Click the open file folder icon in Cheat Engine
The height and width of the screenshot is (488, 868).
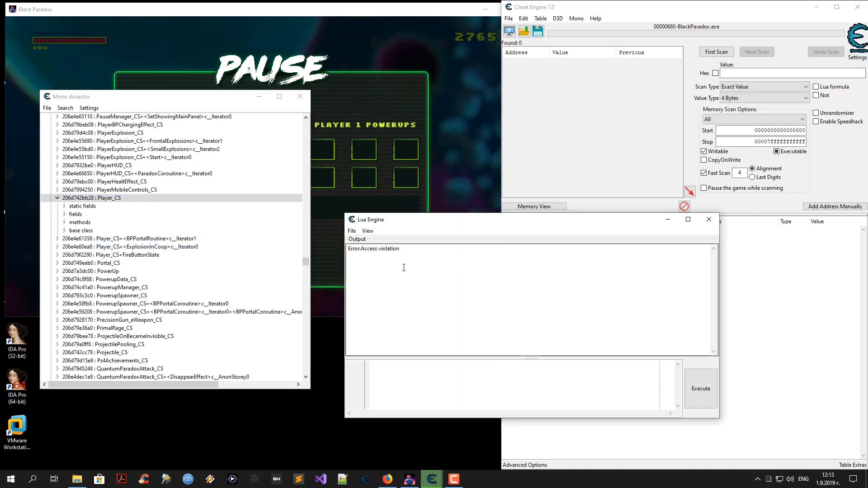[524, 31]
